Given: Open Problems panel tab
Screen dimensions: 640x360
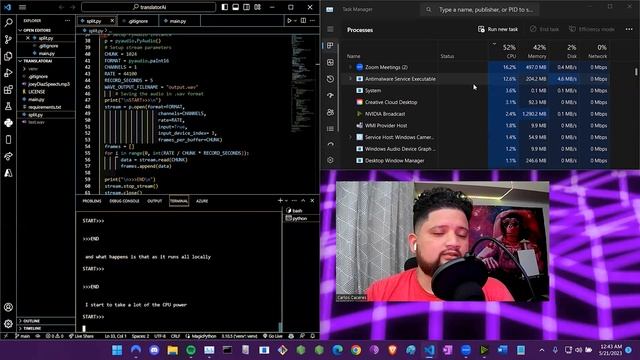Looking at the screenshot, I should 92,201.
